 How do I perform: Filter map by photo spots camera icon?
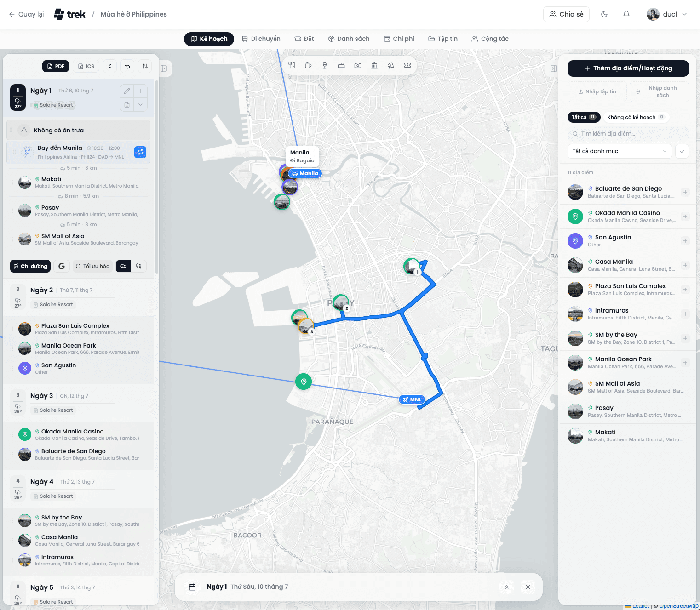[x=358, y=65]
